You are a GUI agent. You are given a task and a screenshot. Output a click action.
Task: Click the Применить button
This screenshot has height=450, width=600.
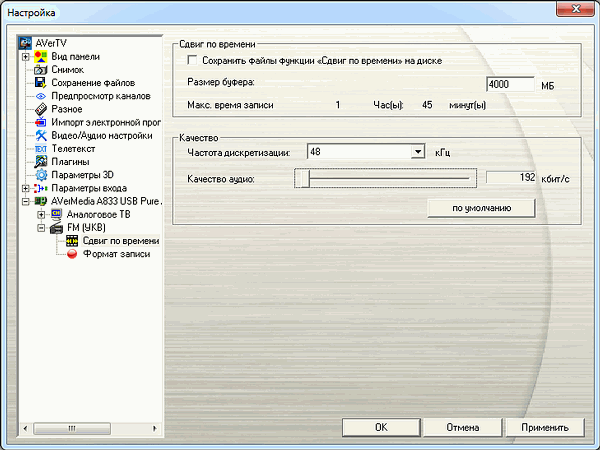tap(545, 427)
